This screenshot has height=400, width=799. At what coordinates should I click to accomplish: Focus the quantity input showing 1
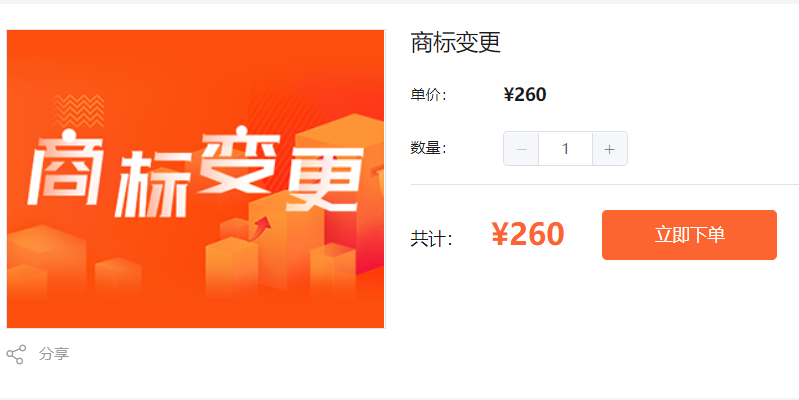pos(566,149)
